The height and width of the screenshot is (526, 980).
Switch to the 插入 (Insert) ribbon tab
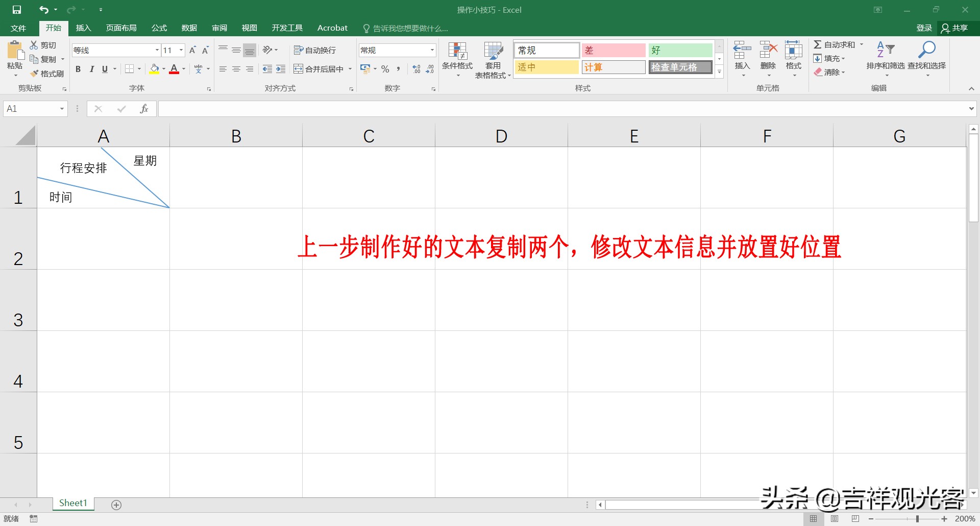point(83,28)
